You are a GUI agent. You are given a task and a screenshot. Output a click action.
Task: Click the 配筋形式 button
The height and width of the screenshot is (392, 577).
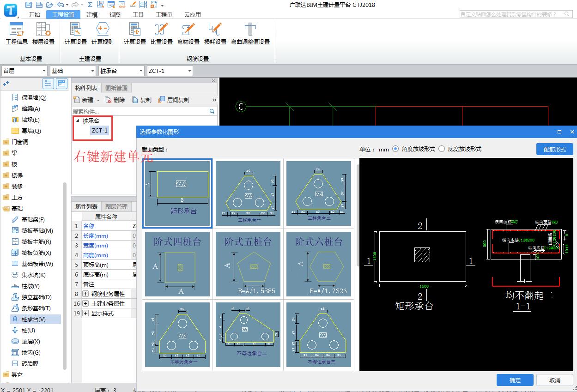pos(555,149)
